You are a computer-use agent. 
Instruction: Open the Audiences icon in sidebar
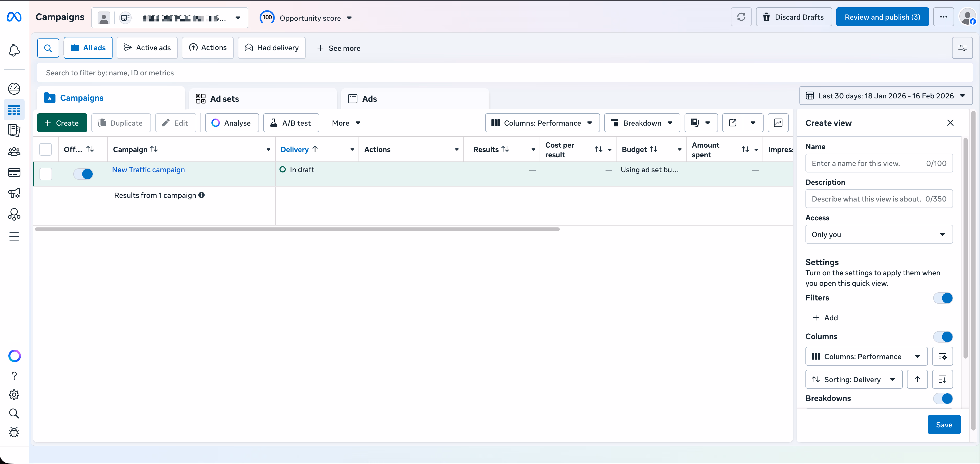point(14,151)
